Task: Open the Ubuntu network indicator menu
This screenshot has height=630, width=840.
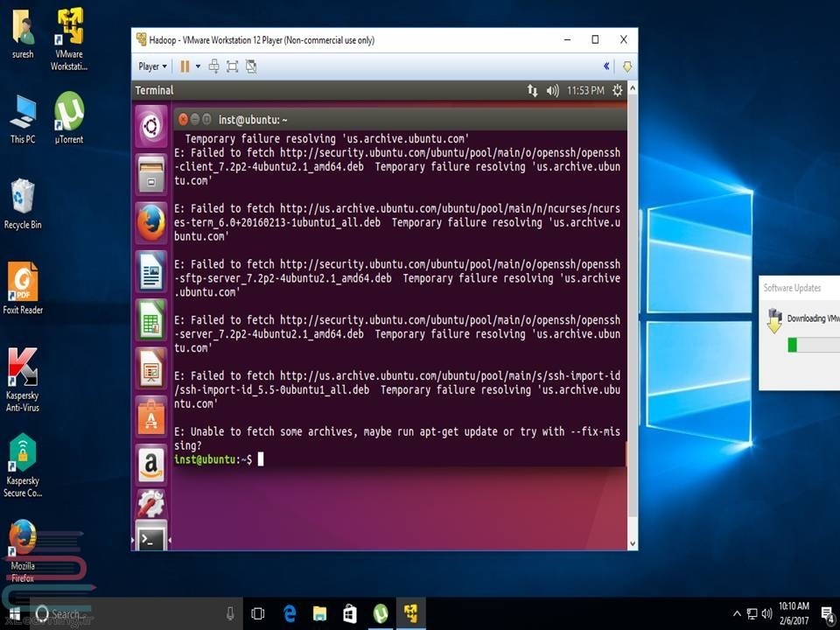Action: pyautogui.click(x=532, y=90)
